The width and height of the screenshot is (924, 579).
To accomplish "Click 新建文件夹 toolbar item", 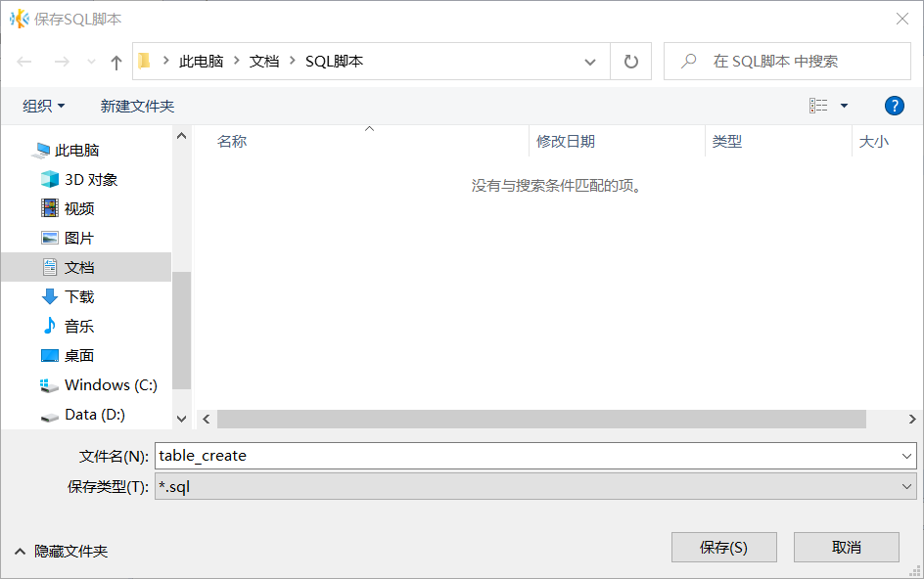I will (x=137, y=106).
